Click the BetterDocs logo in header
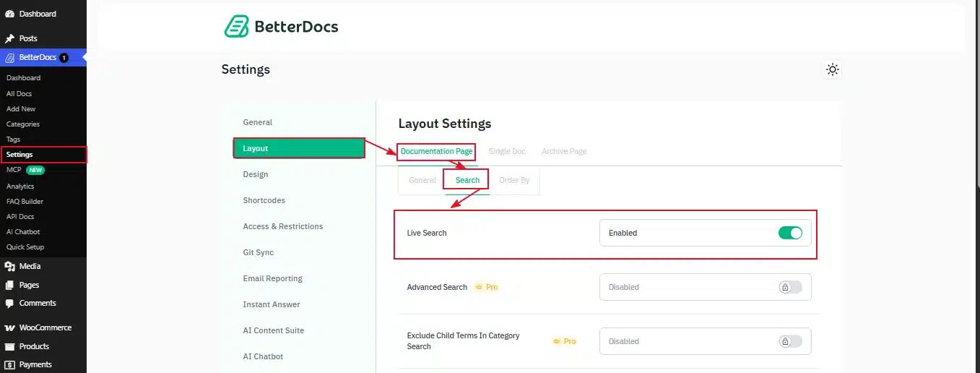Viewport: 980px width, 373px height. 281,27
